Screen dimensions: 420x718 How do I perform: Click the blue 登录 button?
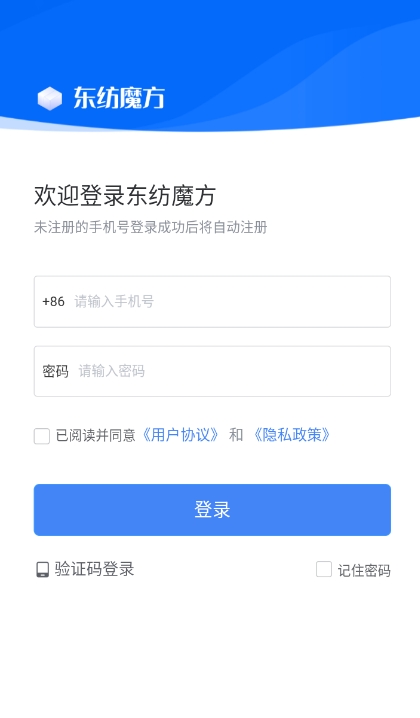click(x=212, y=510)
